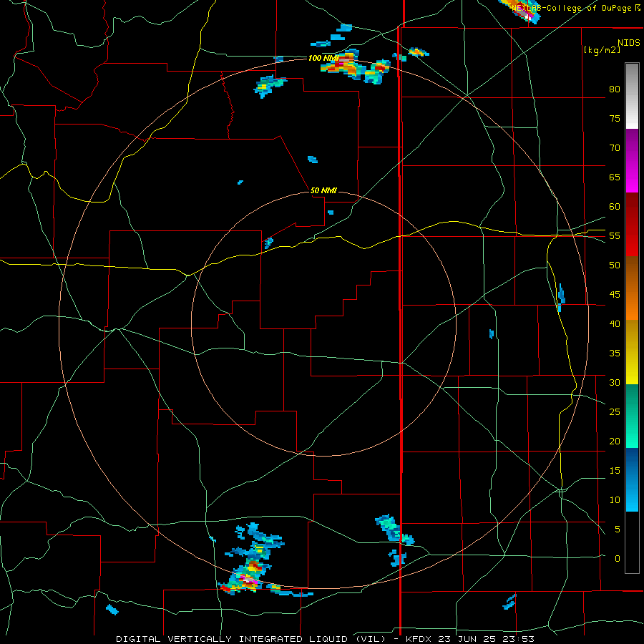
Task: Click the scale value "45"
Action: [615, 295]
